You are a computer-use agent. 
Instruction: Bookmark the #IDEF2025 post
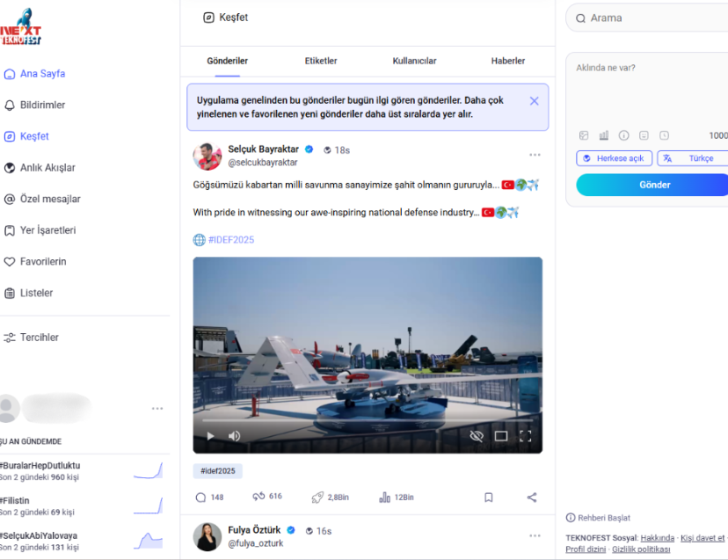point(489,498)
